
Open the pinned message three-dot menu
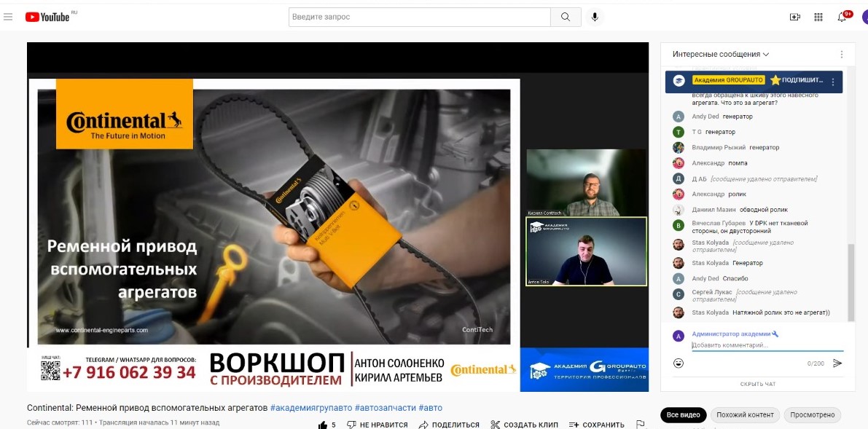pos(832,82)
